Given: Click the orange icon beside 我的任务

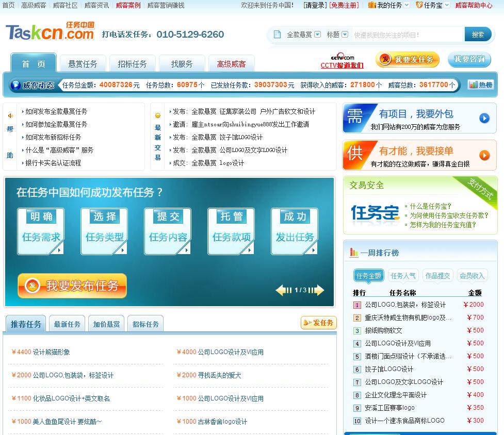Looking at the screenshot, I should click(371, 6).
